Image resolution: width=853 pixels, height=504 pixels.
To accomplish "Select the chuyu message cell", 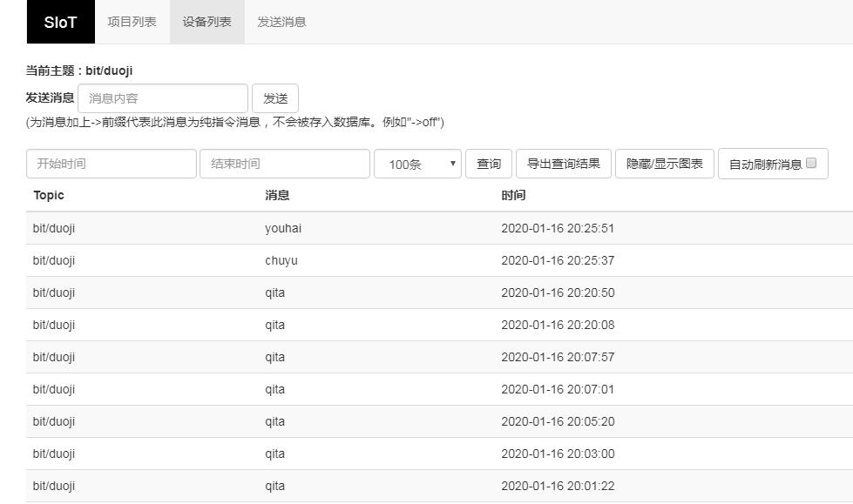I will [x=281, y=260].
